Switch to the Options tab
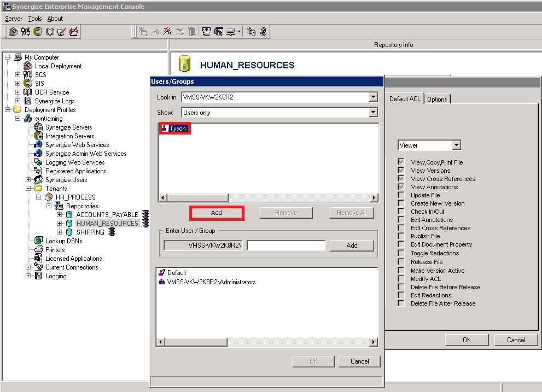This screenshot has width=542, height=392. coord(437,99)
